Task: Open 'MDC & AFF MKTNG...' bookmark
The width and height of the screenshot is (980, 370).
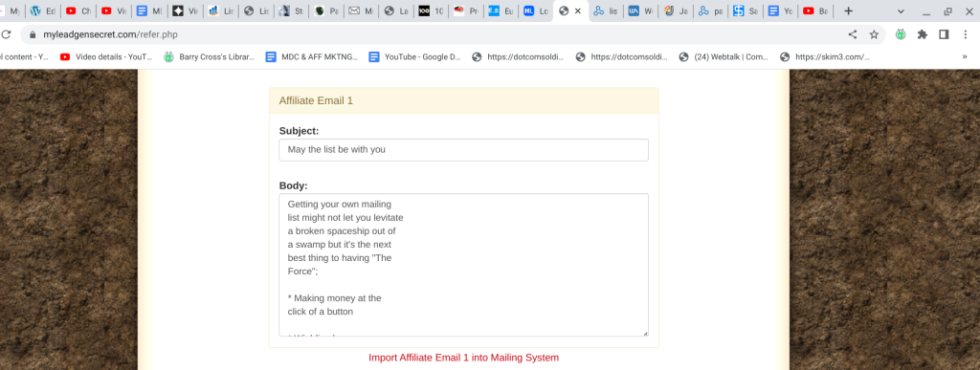Action: pos(312,56)
